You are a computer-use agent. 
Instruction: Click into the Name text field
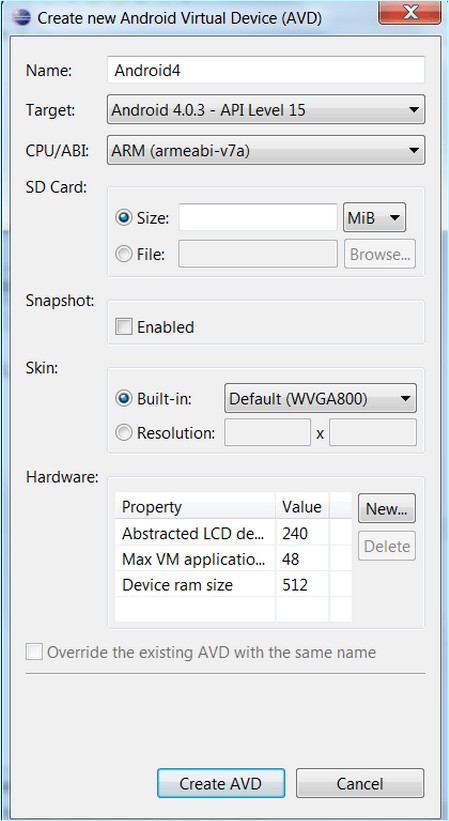coord(266,70)
